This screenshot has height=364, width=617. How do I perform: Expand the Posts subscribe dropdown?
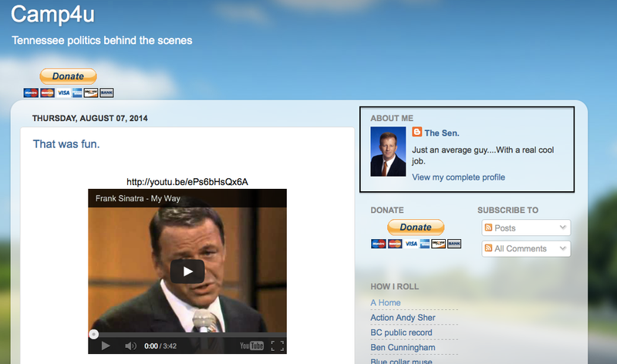(x=526, y=228)
